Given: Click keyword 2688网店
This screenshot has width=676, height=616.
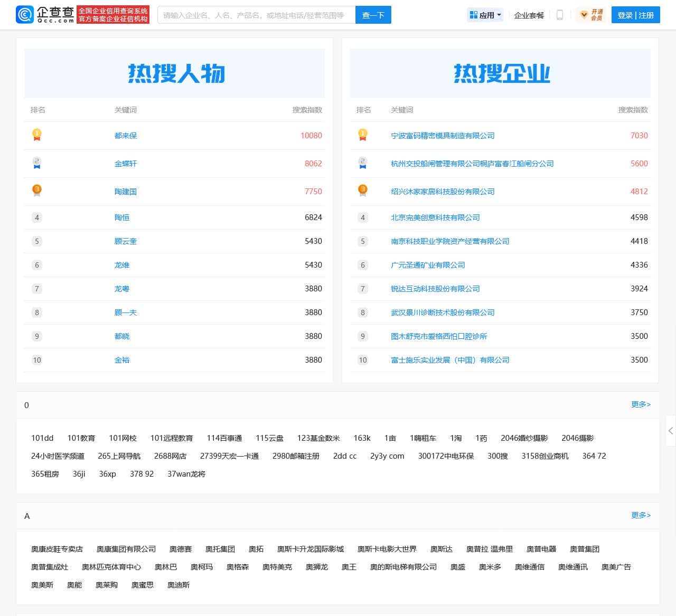Looking at the screenshot, I should 170,456.
